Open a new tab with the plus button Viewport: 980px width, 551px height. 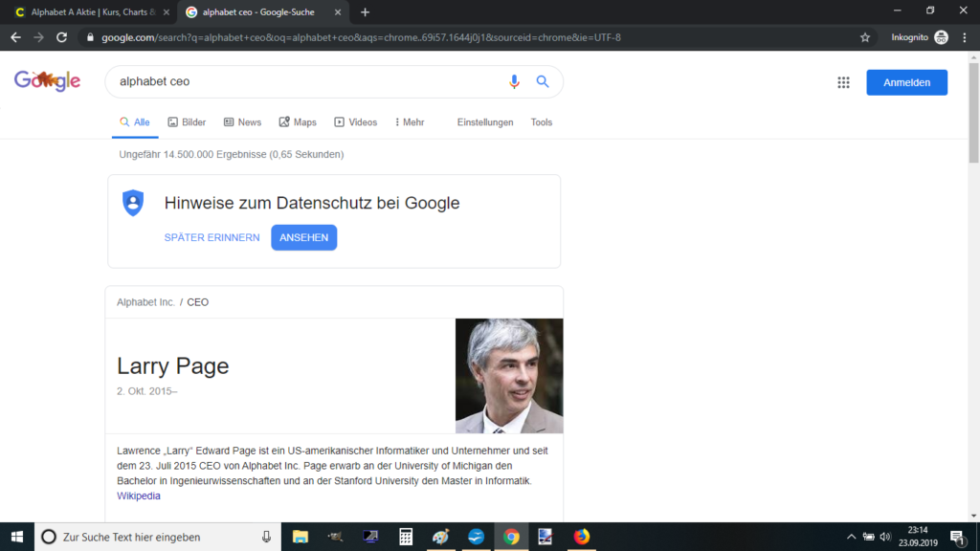[x=365, y=11]
